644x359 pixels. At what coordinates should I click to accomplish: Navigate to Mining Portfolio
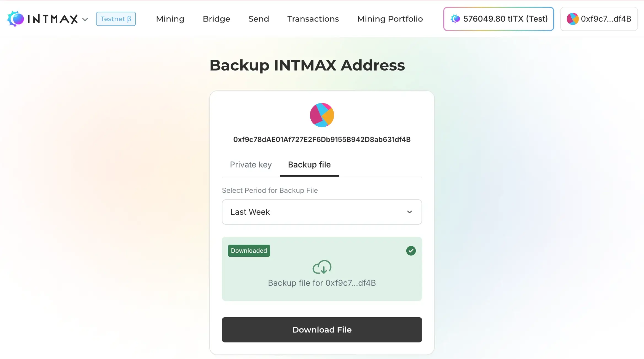(390, 19)
